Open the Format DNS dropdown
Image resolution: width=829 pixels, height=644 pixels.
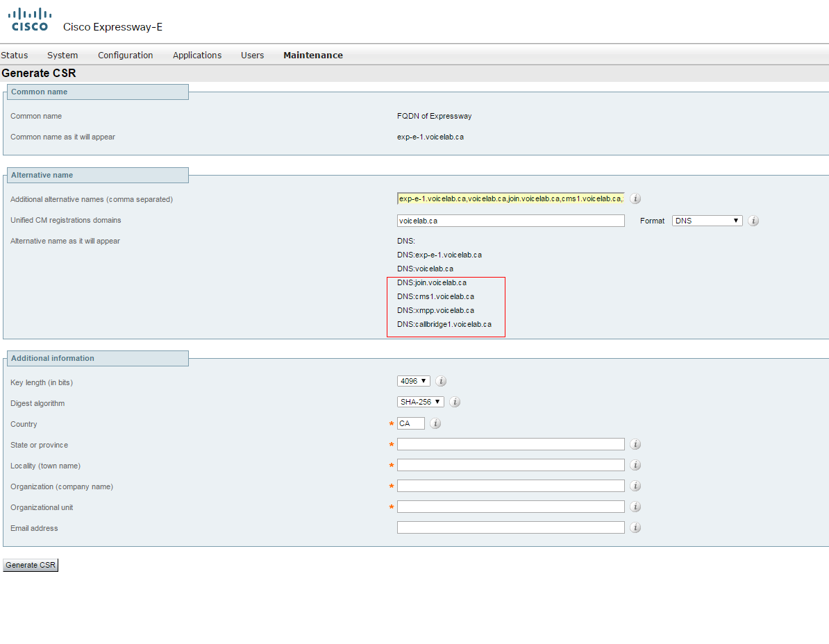[x=707, y=221]
